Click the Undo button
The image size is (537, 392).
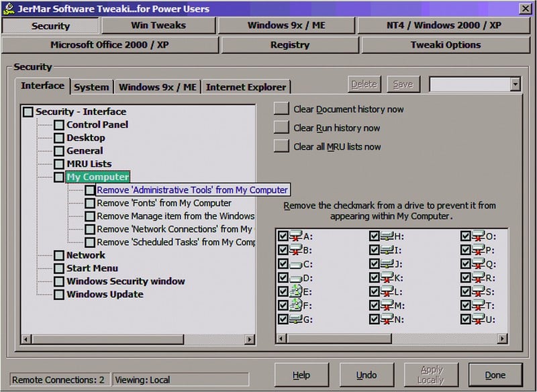[367, 375]
